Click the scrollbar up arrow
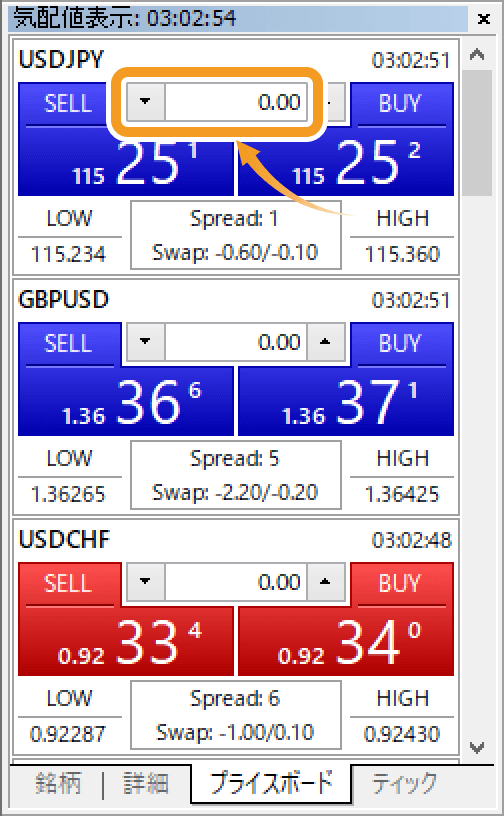 pos(477,55)
